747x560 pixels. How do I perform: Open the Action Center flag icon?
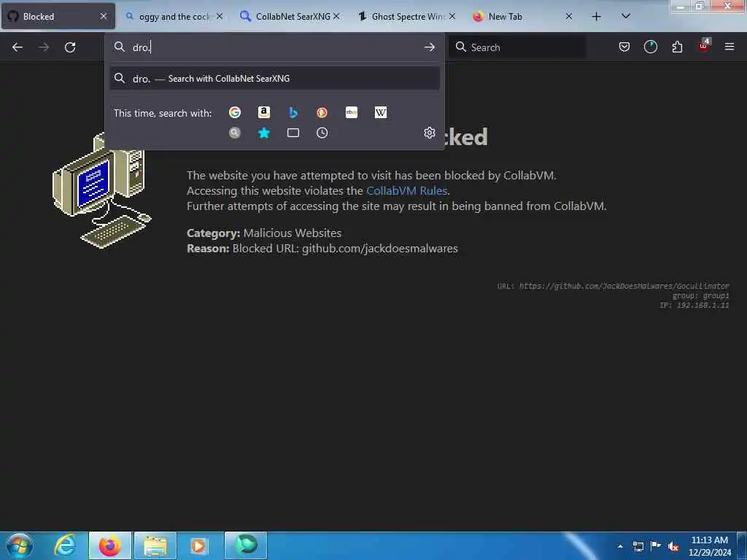pyautogui.click(x=656, y=545)
